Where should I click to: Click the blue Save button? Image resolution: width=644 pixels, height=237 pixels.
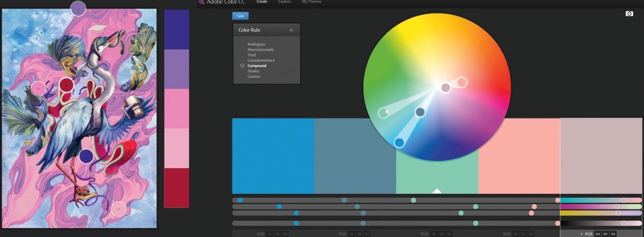point(240,16)
